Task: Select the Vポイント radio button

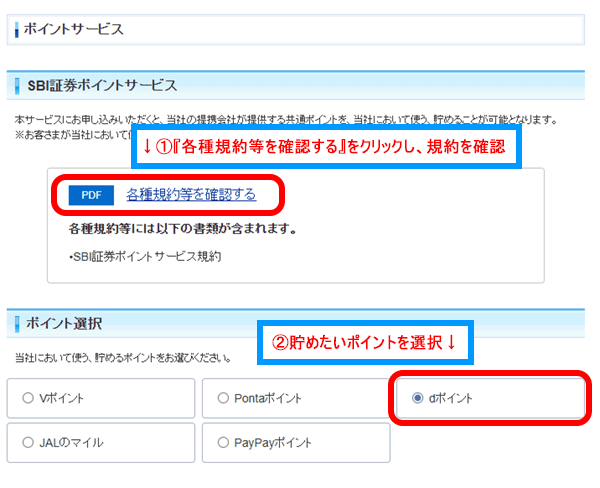Action: point(28,398)
